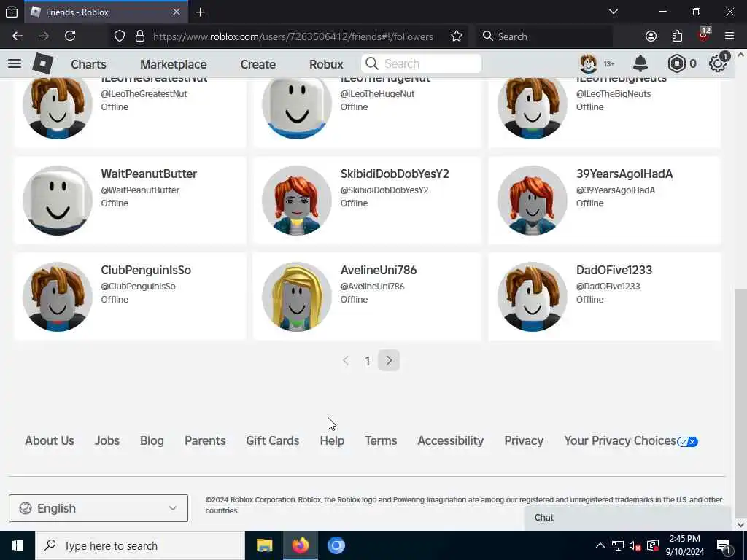
Task: Open the Roblox hamburger navigation menu
Action: (15, 63)
